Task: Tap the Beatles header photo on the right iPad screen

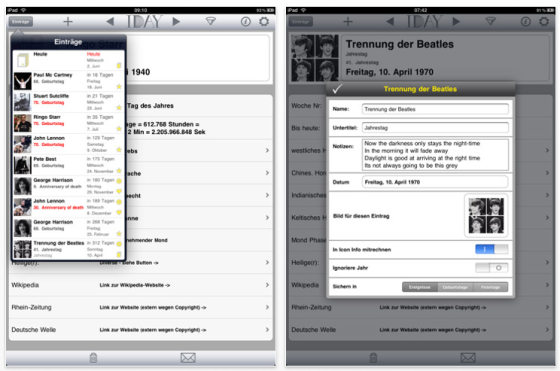Action: [x=314, y=58]
